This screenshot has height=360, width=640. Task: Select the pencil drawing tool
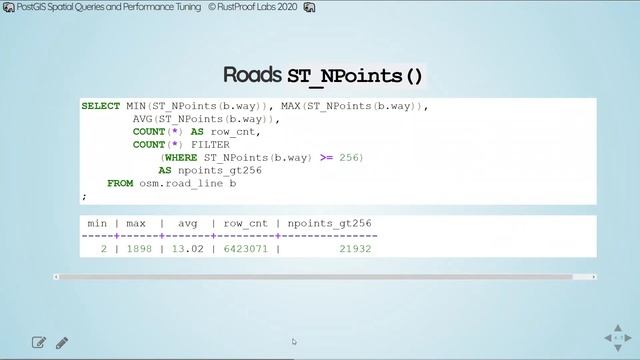point(62,343)
